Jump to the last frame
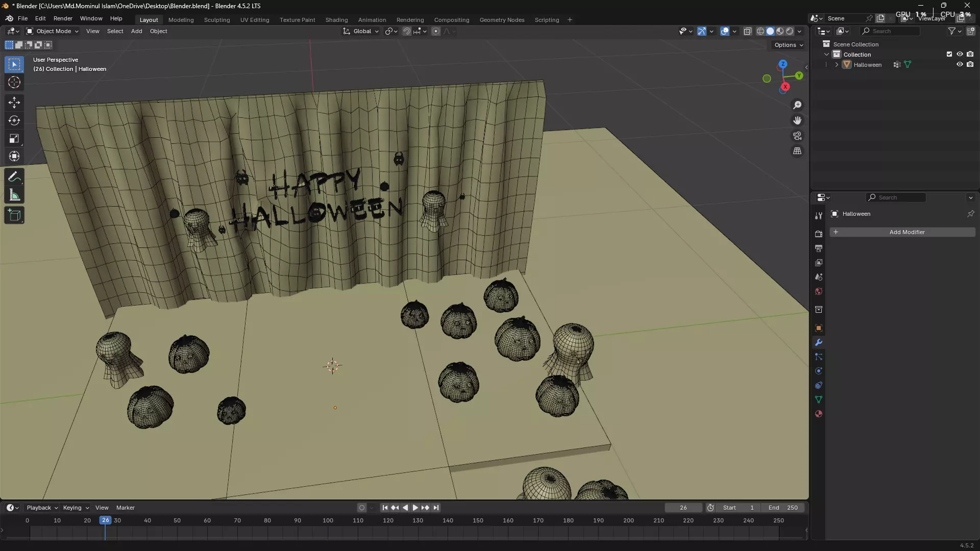 436,508
